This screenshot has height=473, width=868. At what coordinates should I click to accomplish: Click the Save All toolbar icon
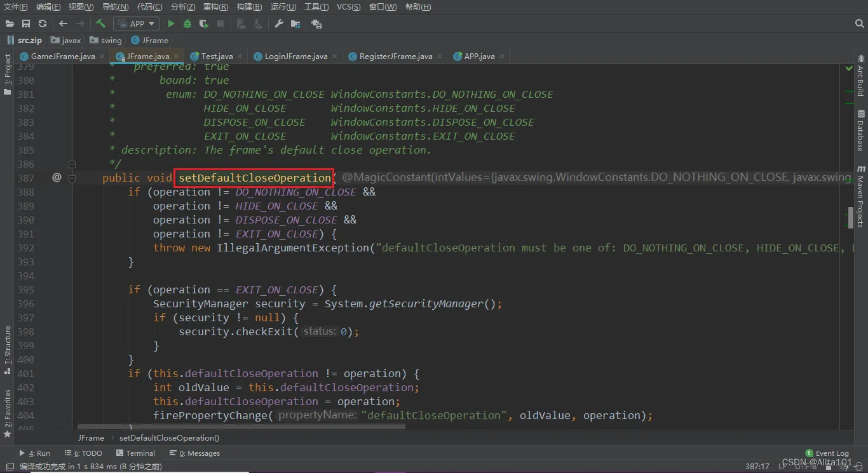click(26, 23)
